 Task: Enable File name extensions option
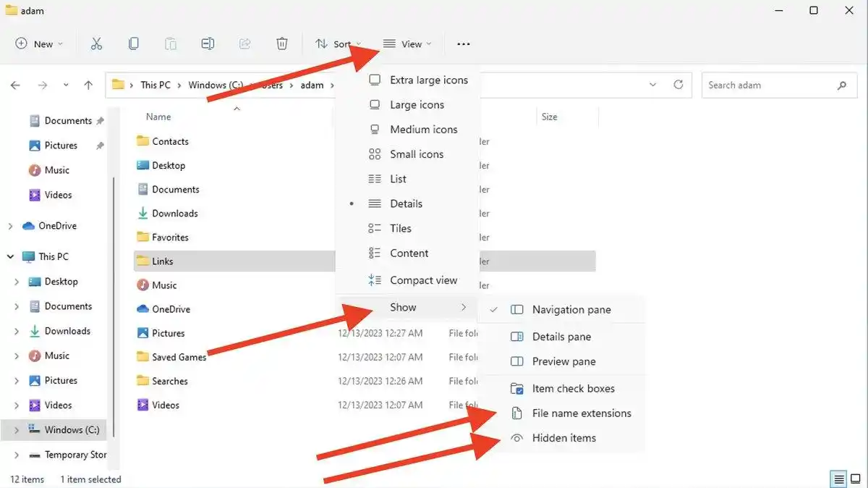(581, 413)
